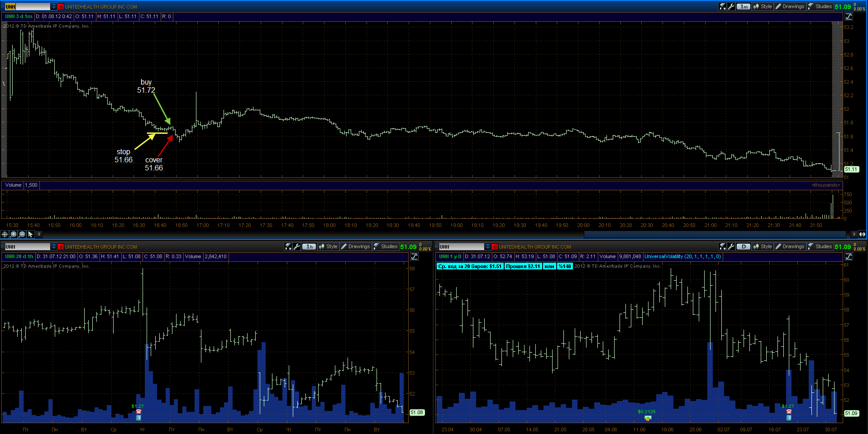Click the horizontal scrollbar thumb under the 1m chart
868x434 pixels.
pos(715,234)
